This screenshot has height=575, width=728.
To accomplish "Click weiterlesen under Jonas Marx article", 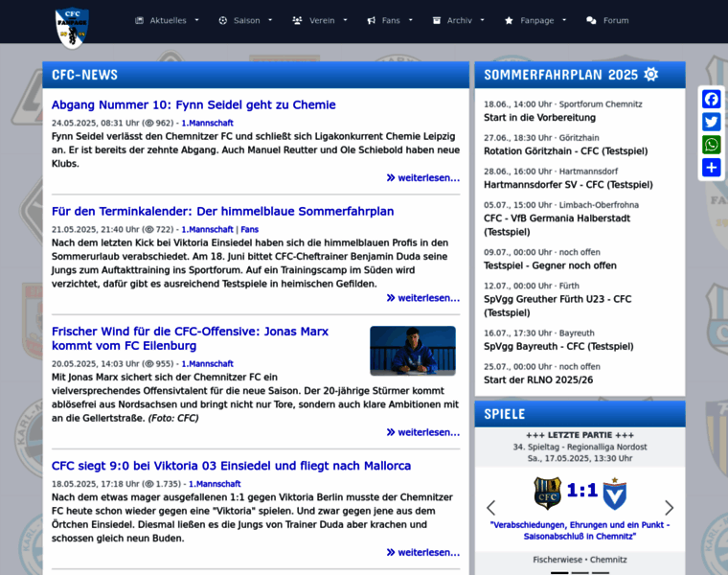I will click(x=423, y=432).
